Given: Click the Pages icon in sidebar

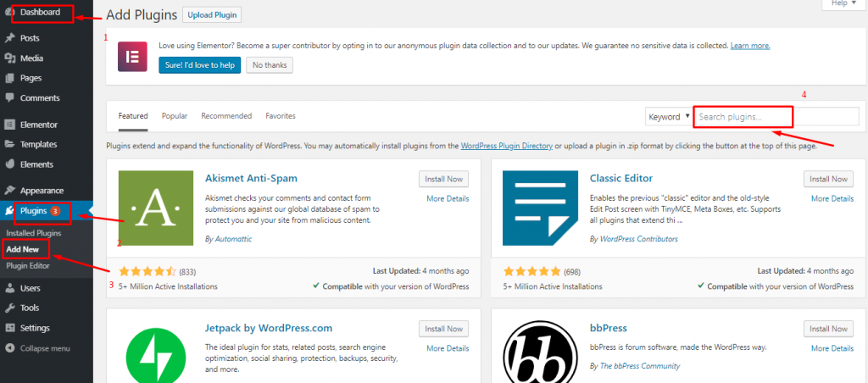Looking at the screenshot, I should pos(9,78).
